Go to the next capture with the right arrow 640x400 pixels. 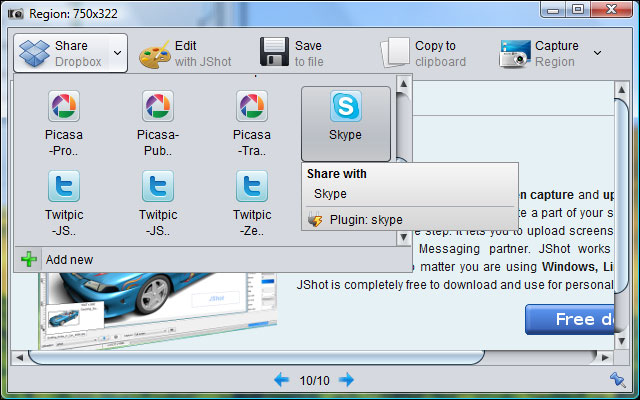point(347,380)
